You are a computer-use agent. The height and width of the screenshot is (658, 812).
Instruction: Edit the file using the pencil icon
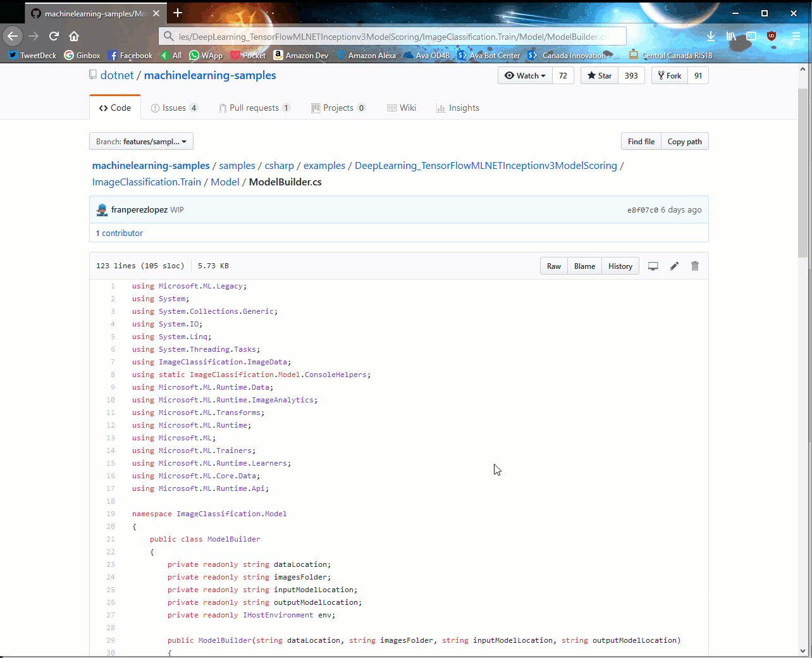(674, 266)
